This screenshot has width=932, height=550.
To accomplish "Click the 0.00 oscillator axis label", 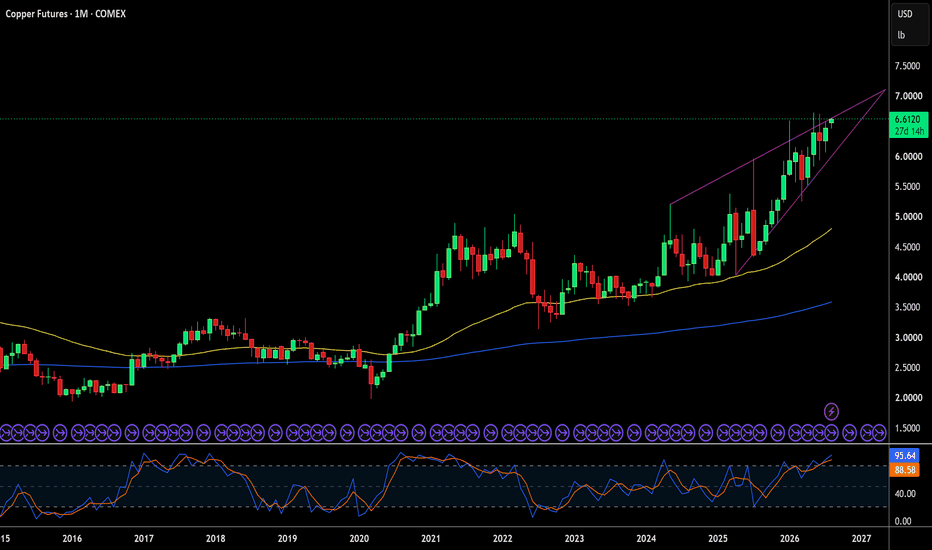I will pos(903,521).
